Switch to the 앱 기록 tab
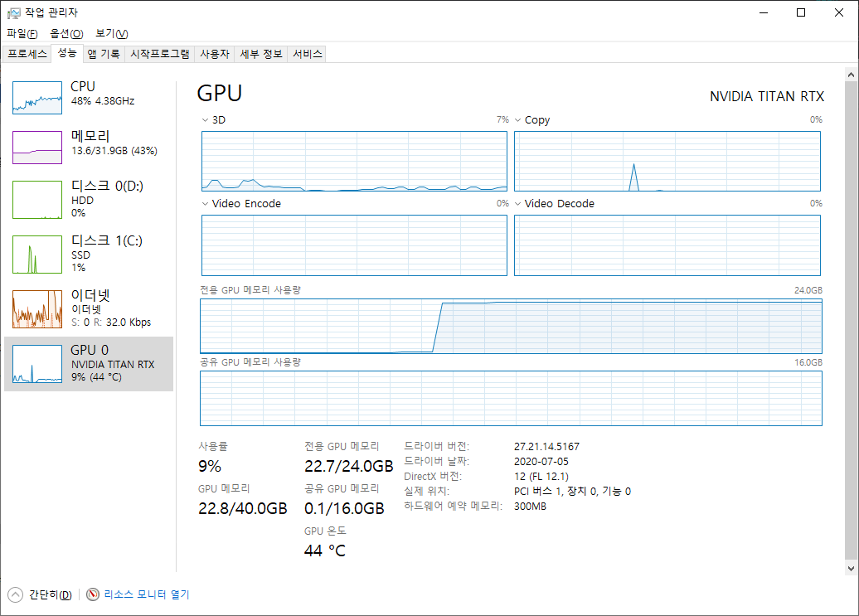The width and height of the screenshot is (859, 616). coord(104,54)
